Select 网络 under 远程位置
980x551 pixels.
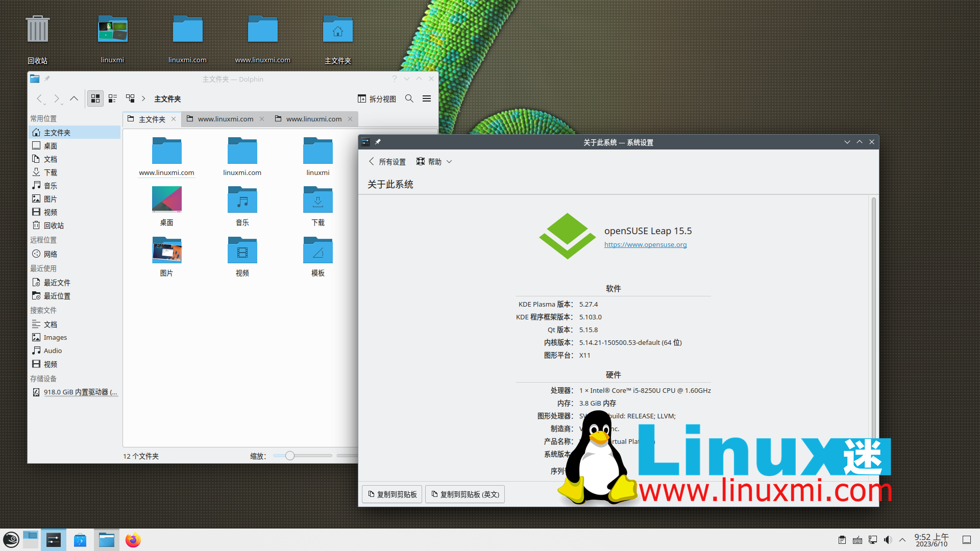coord(75,254)
